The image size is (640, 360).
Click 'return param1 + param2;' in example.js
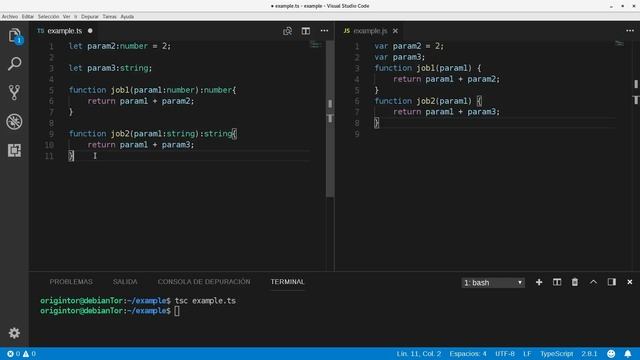coord(446,79)
